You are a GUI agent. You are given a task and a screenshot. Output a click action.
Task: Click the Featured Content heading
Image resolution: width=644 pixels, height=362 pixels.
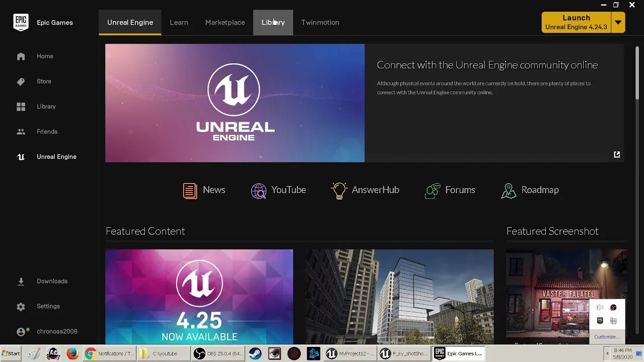(x=145, y=231)
